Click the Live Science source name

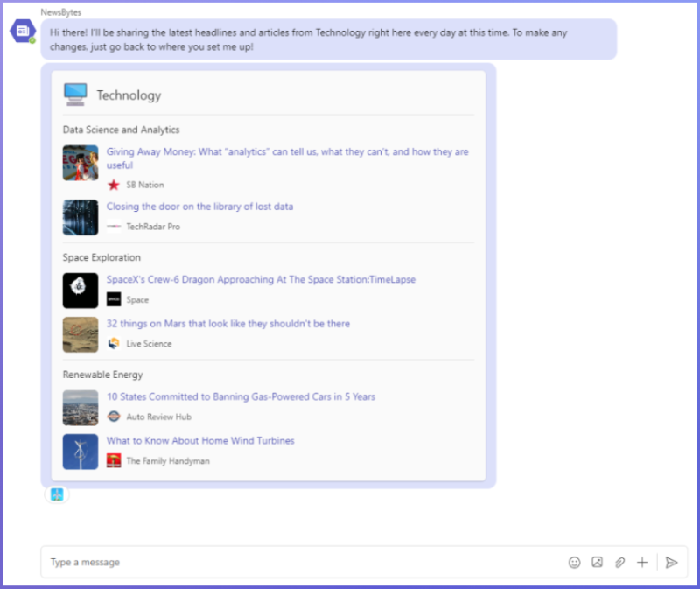coord(149,343)
